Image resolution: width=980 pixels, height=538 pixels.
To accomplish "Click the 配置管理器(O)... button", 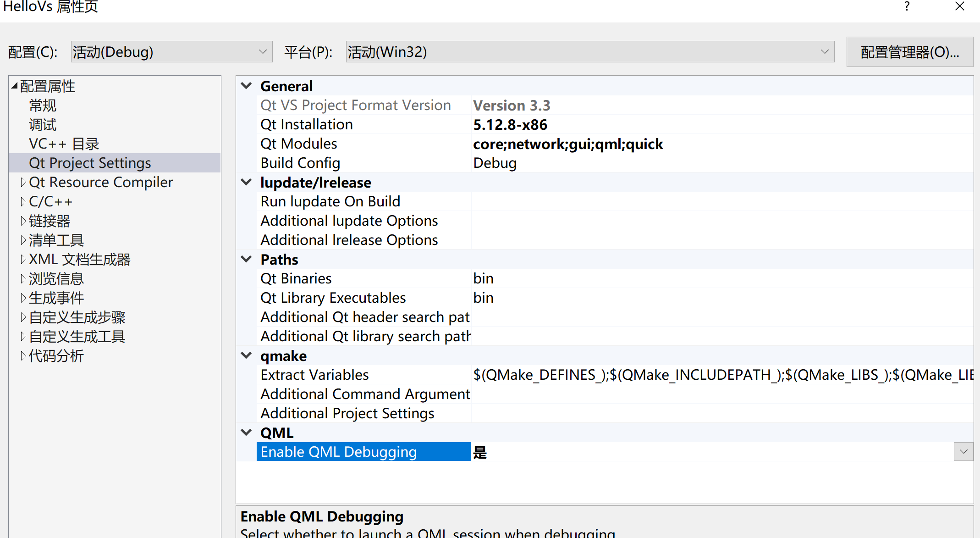I will click(909, 51).
